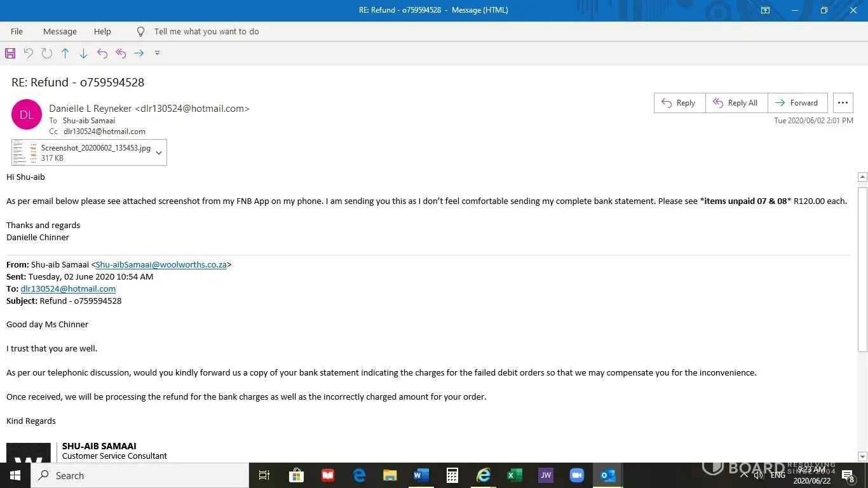Click the vertical scrollbar thumb
Image resolution: width=868 pixels, height=488 pixels.
coord(862,269)
